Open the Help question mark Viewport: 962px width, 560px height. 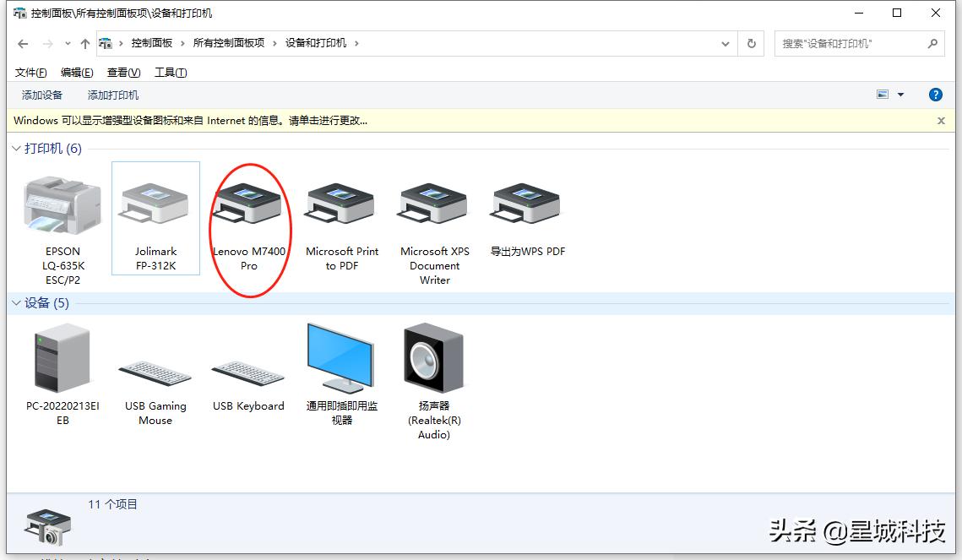[x=936, y=94]
